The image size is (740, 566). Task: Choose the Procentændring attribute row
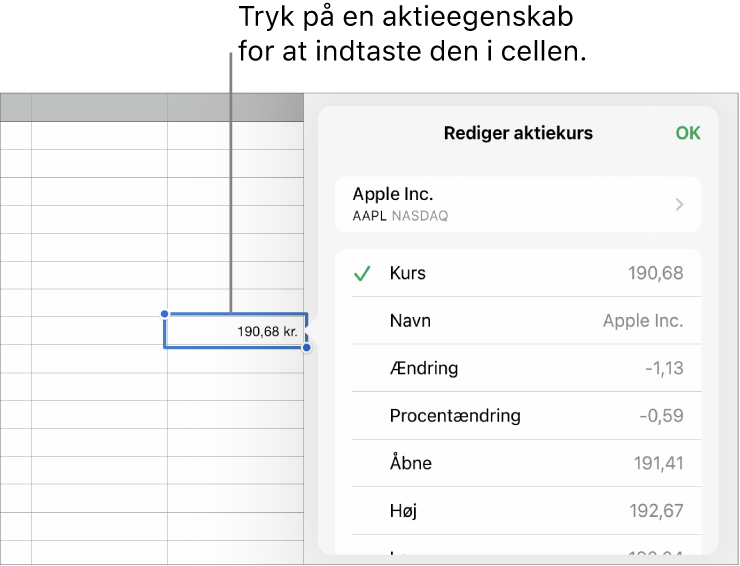[x=518, y=416]
